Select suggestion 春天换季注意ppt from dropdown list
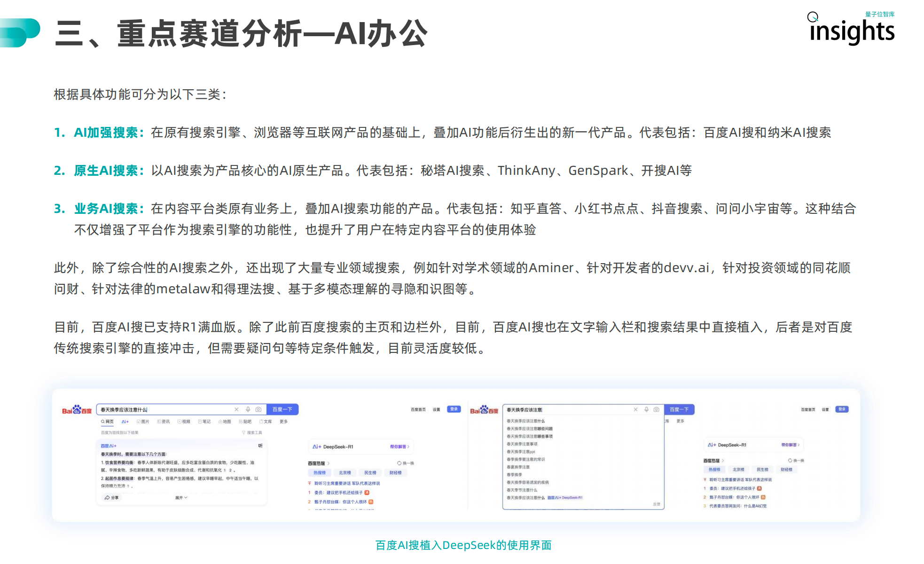Viewport: 924px width, 564px height. pyautogui.click(x=521, y=452)
